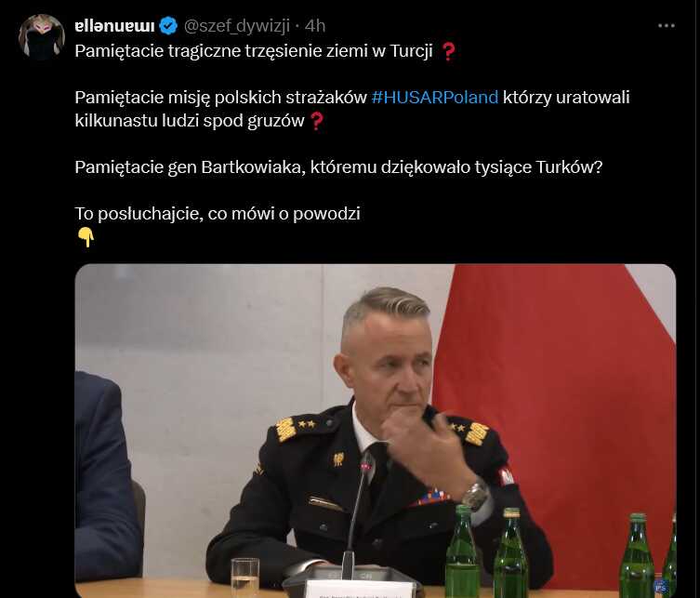Open the #HUSARPoland hashtag

[x=434, y=97]
